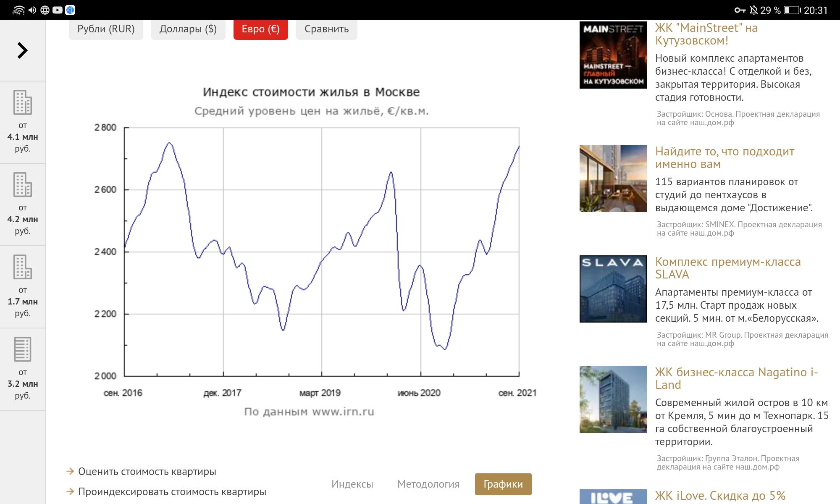Image resolution: width=840 pixels, height=504 pixels.
Task: Open the Индексы tab
Action: pyautogui.click(x=352, y=484)
